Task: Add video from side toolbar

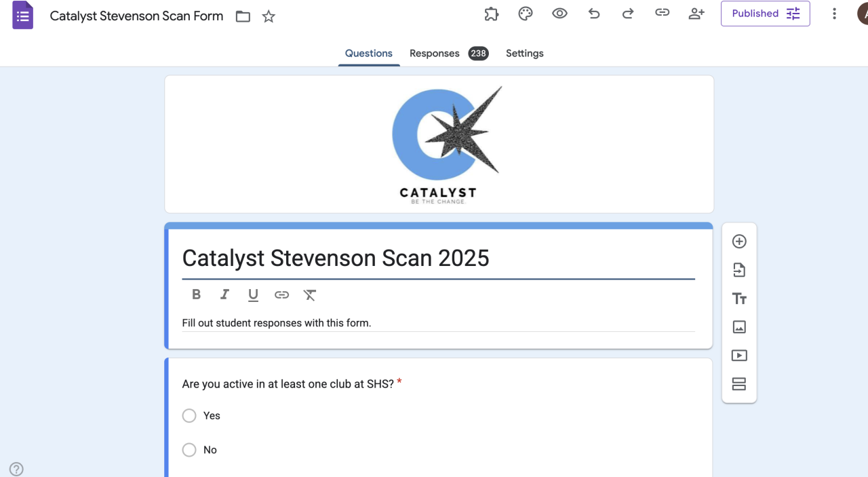Action: [739, 356]
